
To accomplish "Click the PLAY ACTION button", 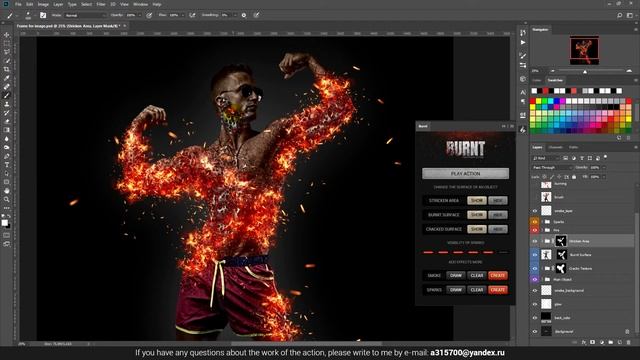I will [465, 173].
